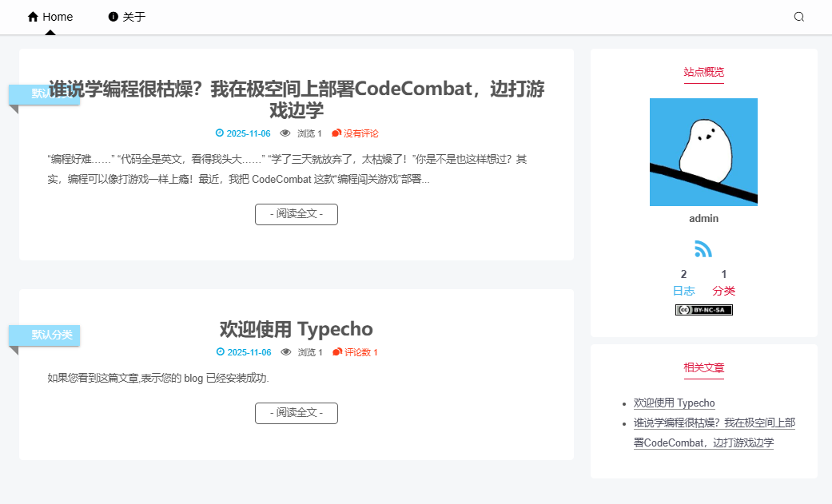This screenshot has height=504, width=832.
Task: Open the RSS feed icon
Action: point(703,249)
